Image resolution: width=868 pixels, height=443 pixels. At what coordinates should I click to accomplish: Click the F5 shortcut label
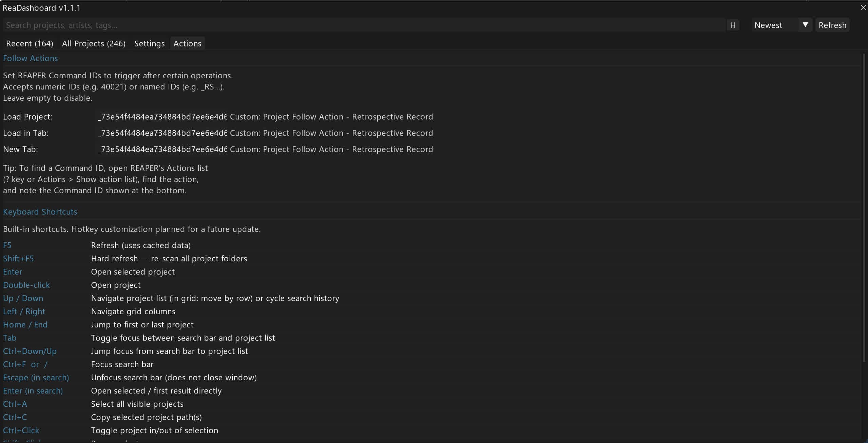[x=7, y=245]
